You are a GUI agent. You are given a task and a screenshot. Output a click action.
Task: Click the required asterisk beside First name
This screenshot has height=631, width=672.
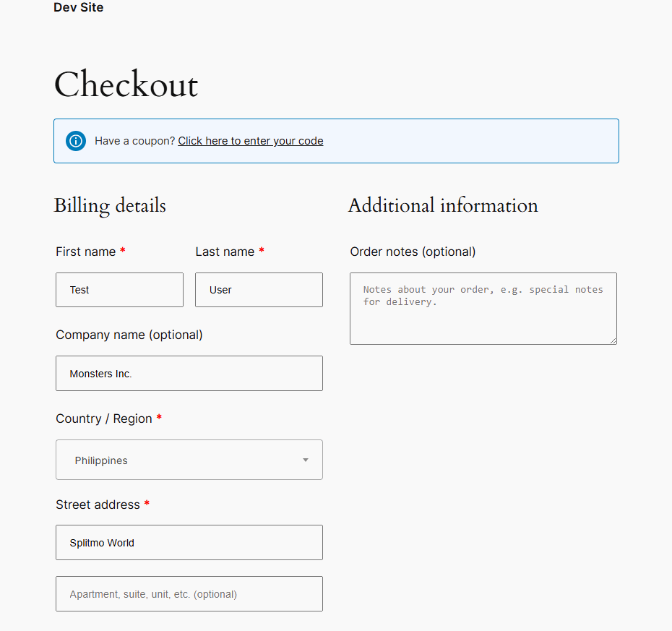[x=122, y=252]
